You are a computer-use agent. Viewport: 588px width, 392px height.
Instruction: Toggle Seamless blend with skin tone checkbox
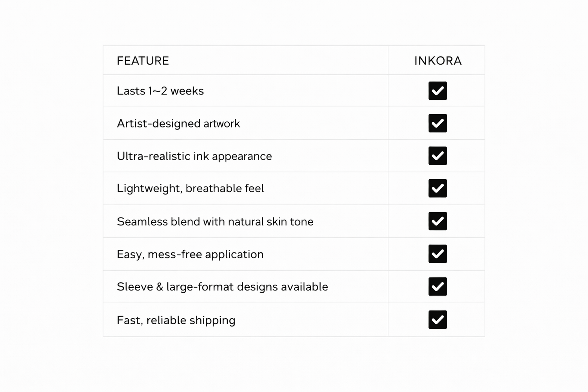click(437, 221)
